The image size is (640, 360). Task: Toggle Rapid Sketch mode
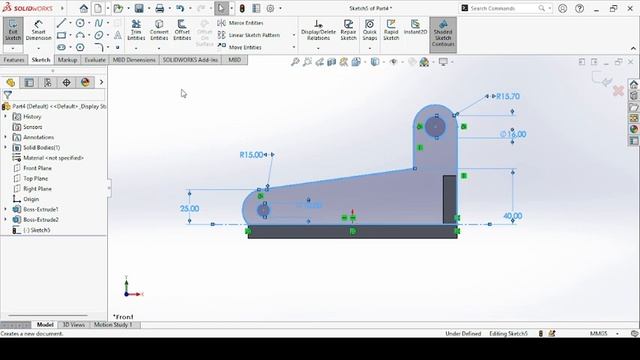click(391, 30)
